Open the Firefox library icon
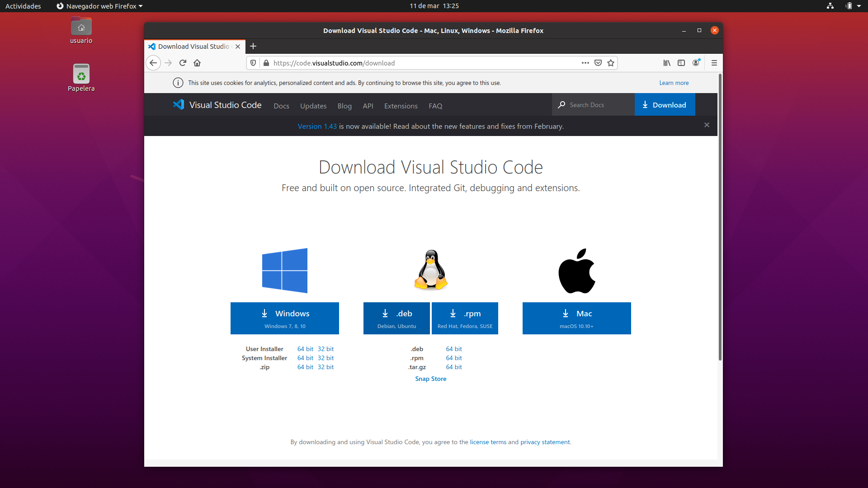 click(x=667, y=63)
